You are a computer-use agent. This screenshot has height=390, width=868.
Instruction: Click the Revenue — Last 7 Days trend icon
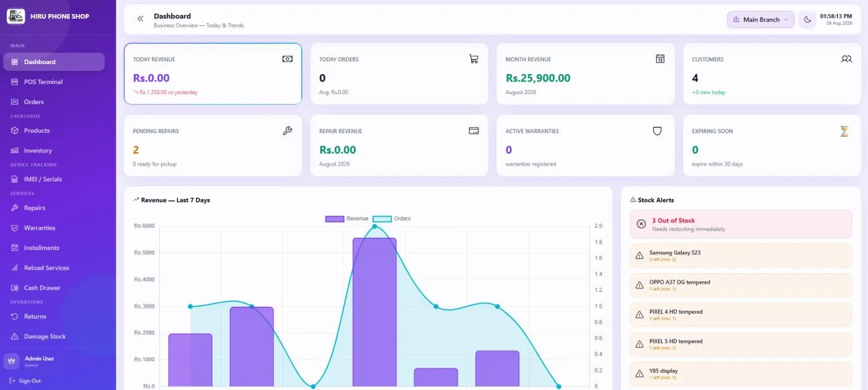point(136,200)
